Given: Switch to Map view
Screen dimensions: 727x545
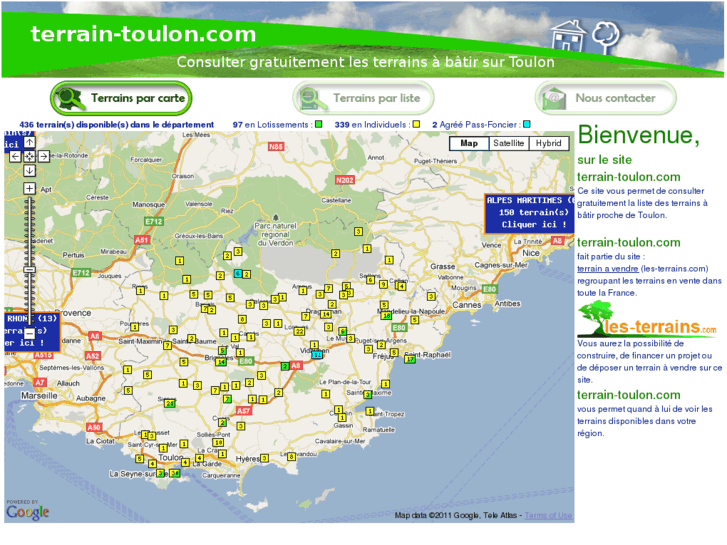Looking at the screenshot, I should click(469, 143).
